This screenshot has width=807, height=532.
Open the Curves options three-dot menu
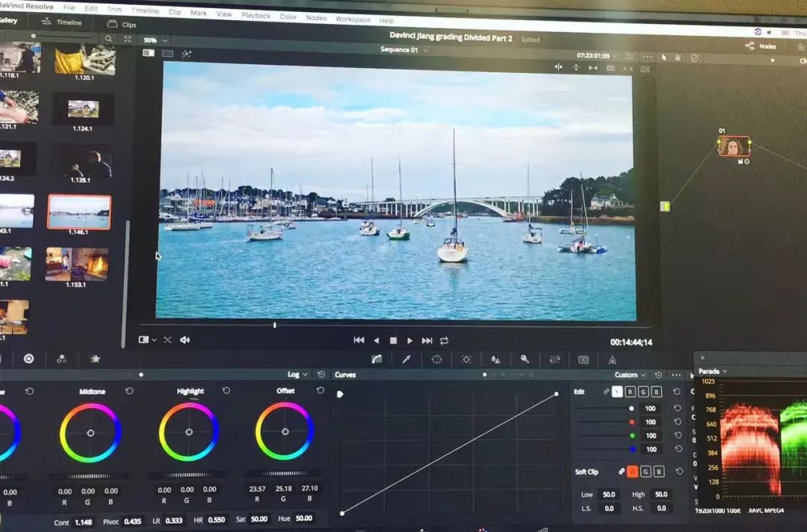point(676,374)
